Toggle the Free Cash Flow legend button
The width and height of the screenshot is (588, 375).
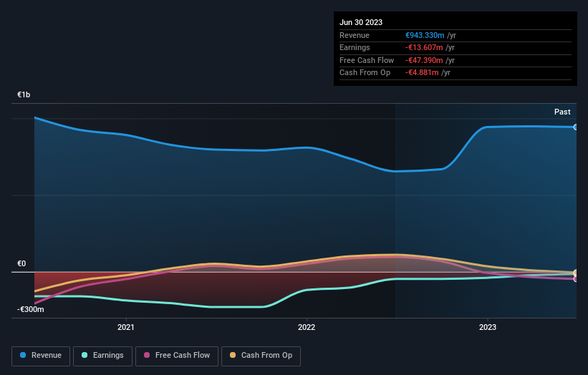(x=177, y=356)
